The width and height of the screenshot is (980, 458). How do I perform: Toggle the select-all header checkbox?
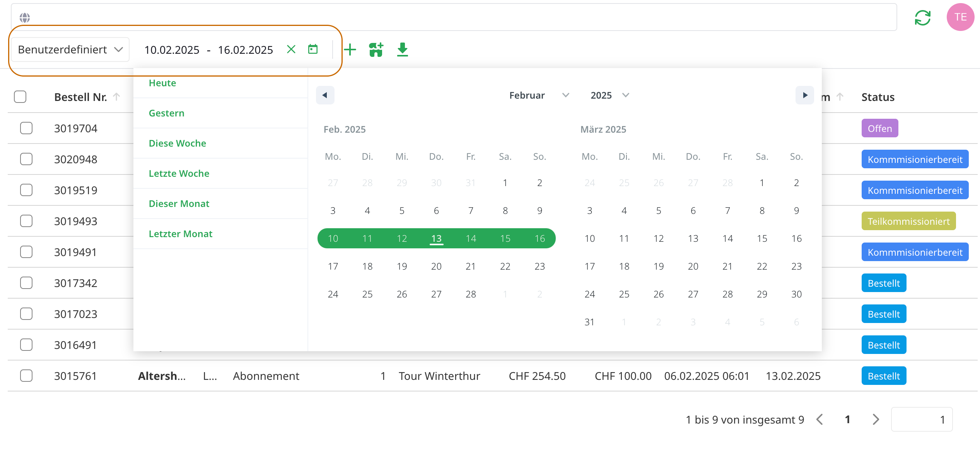click(x=20, y=97)
